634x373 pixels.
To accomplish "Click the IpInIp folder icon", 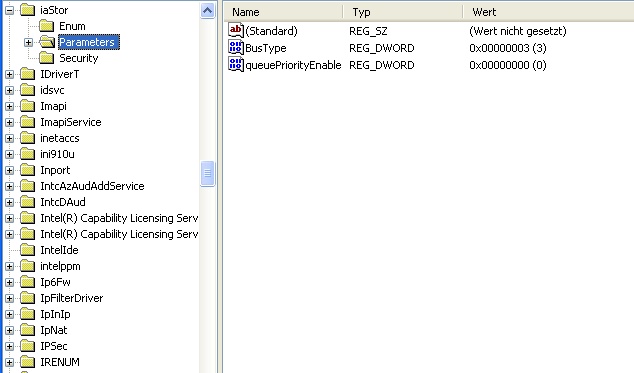I will (x=27, y=314).
